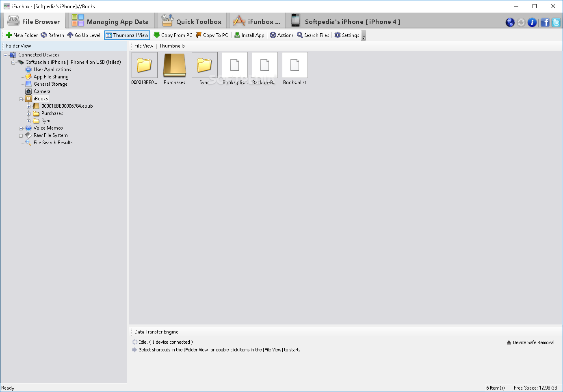Click the iFunbox title bar app icon
The width and height of the screenshot is (563, 392).
[x=6, y=6]
